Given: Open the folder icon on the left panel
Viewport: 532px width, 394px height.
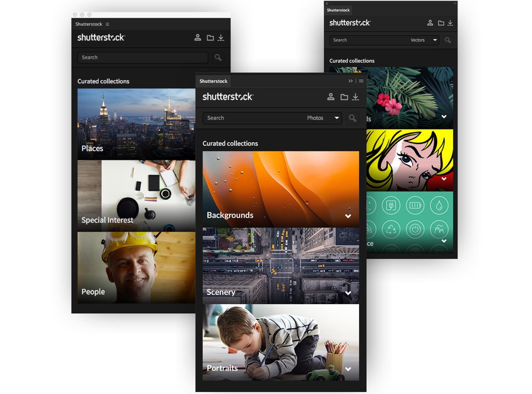Looking at the screenshot, I should 210,37.
